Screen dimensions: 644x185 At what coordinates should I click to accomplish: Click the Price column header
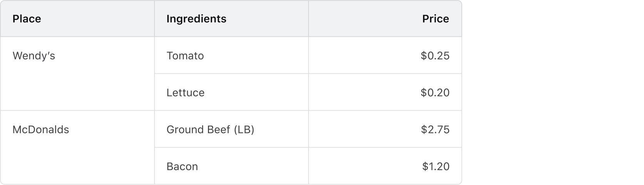click(435, 19)
